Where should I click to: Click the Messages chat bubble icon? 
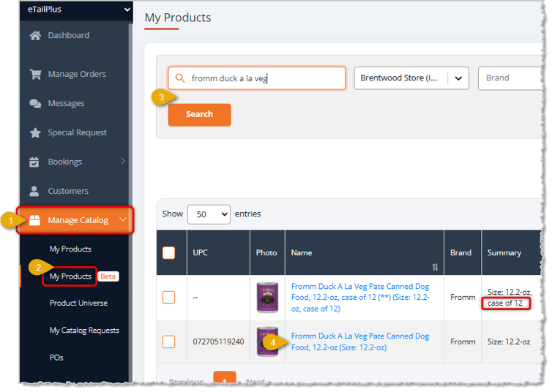(35, 103)
